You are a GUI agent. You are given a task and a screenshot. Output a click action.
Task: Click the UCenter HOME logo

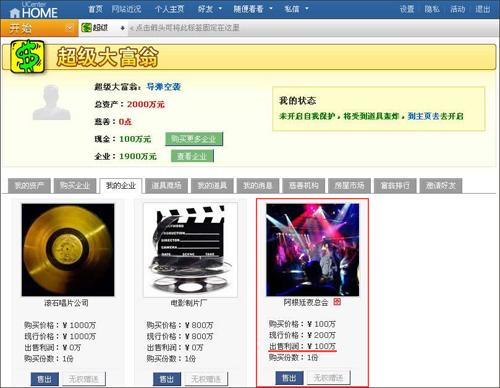tap(33, 10)
